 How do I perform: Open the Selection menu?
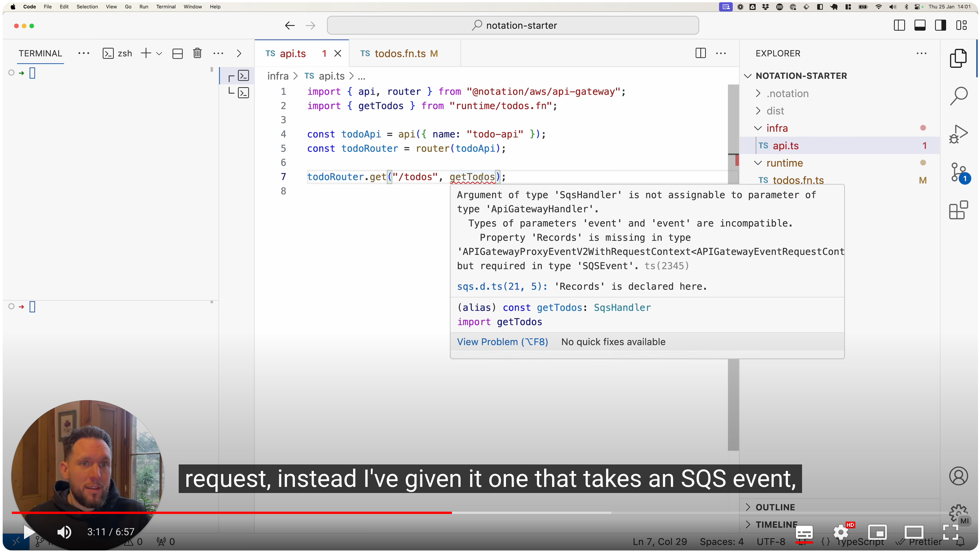(87, 6)
